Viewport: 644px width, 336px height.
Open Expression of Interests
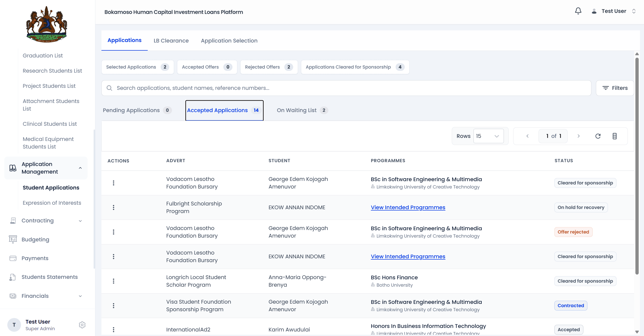pos(52,203)
